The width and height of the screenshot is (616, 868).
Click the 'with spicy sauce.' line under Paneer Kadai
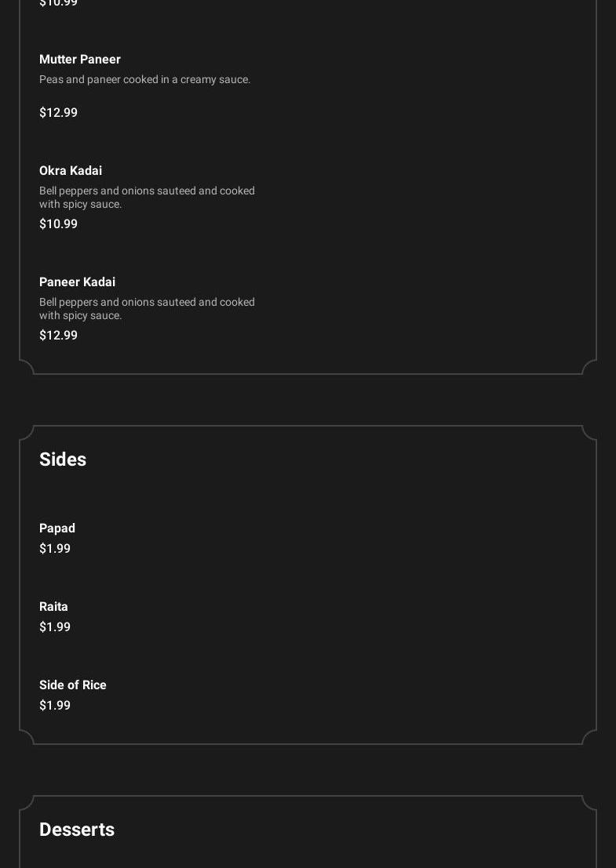pos(81,315)
